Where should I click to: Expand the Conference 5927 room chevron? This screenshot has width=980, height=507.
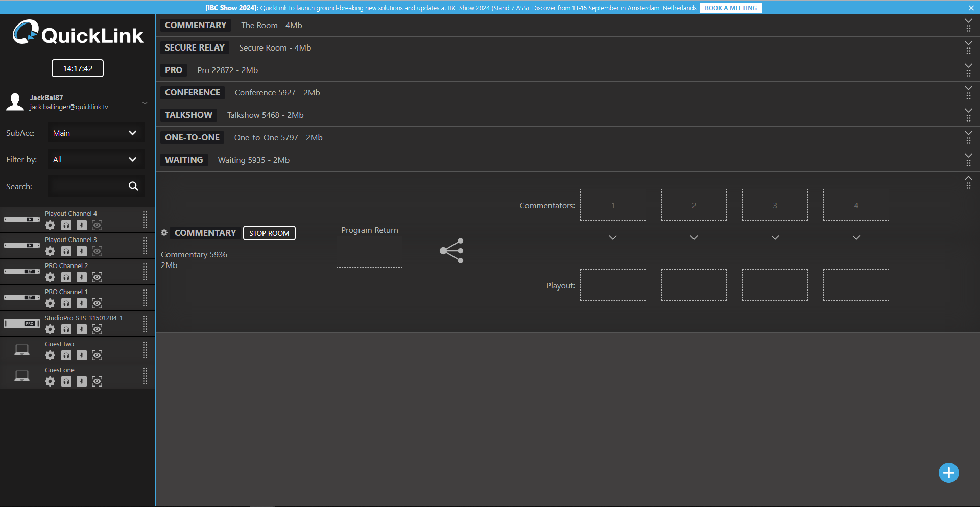click(x=968, y=88)
